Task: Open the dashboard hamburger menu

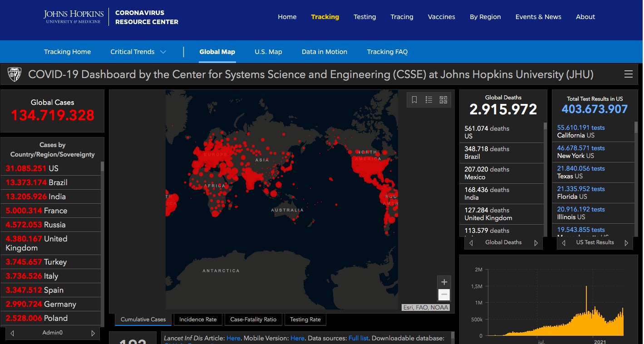Action: [x=628, y=74]
